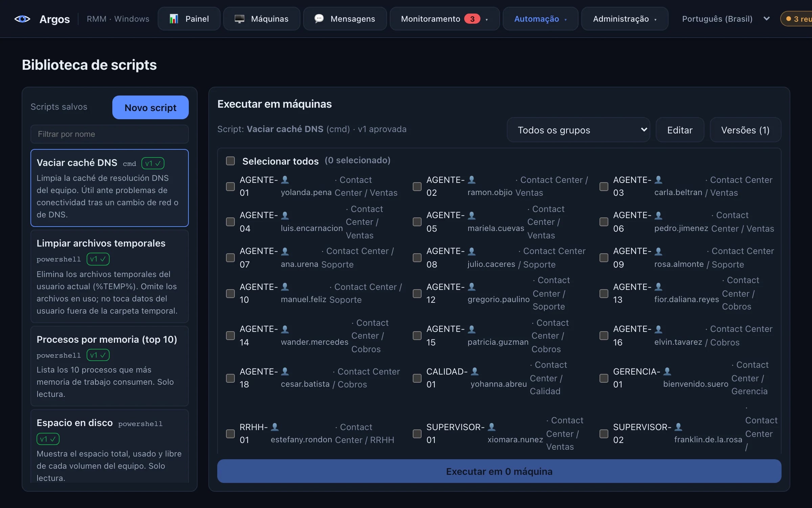Click Executar em 0 máquina button
This screenshot has width=812, height=508.
coord(499,471)
